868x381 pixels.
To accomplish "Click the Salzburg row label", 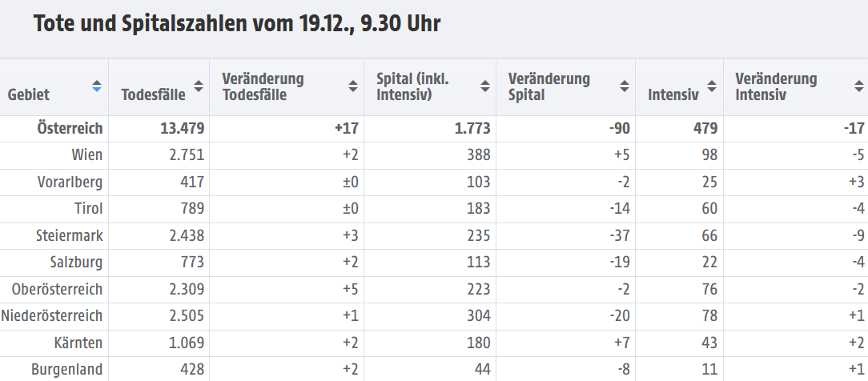I will click(76, 263).
